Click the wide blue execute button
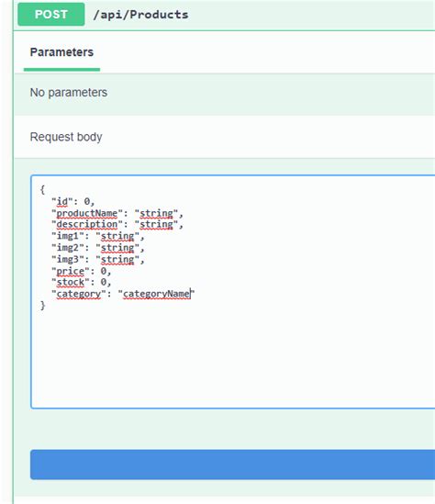This screenshot has width=435, height=504. 232,465
